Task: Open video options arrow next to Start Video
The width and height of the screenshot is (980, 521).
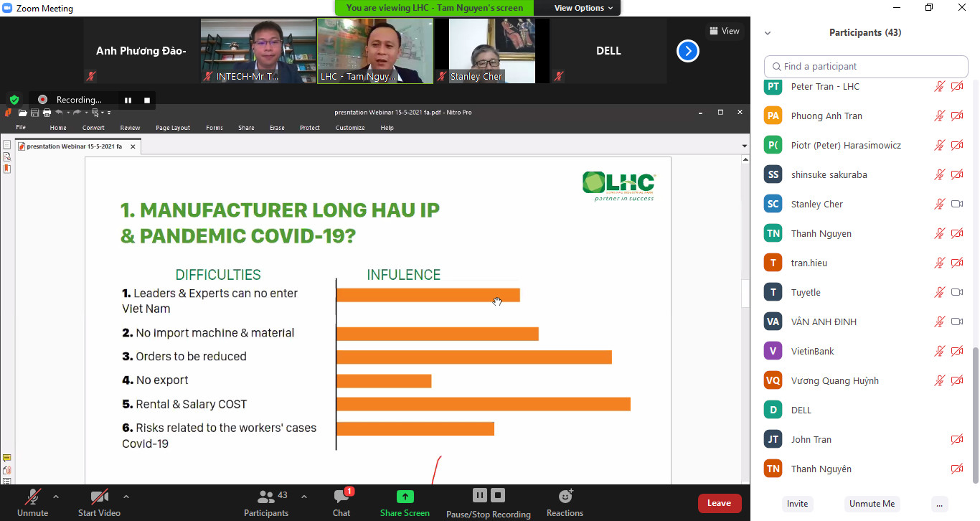Action: (126, 497)
